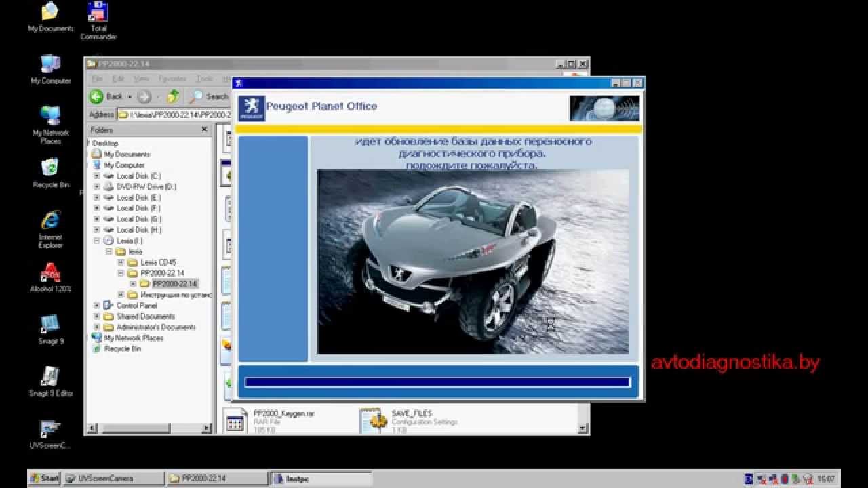Launch SnagIt 9 Editor desktop icon

pos(50,382)
